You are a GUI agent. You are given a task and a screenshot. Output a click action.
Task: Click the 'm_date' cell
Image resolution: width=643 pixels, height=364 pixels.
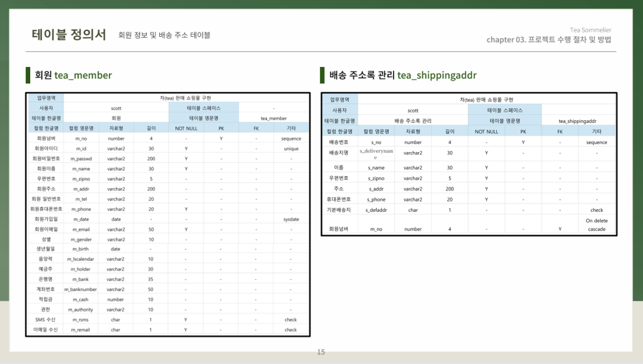point(81,219)
